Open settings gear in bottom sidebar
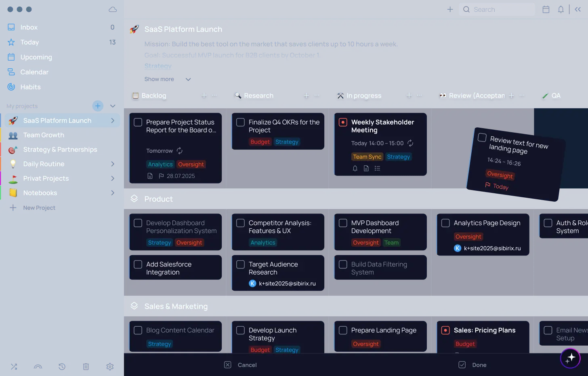Image resolution: width=588 pixels, height=376 pixels. (110, 366)
